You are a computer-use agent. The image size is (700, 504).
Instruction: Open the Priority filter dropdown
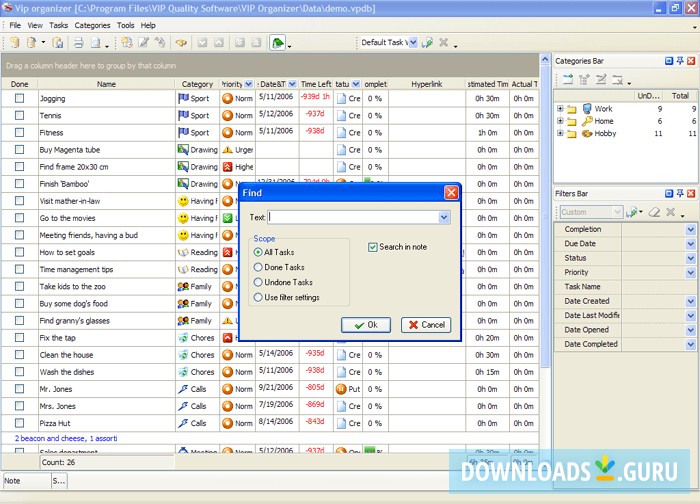click(x=690, y=272)
